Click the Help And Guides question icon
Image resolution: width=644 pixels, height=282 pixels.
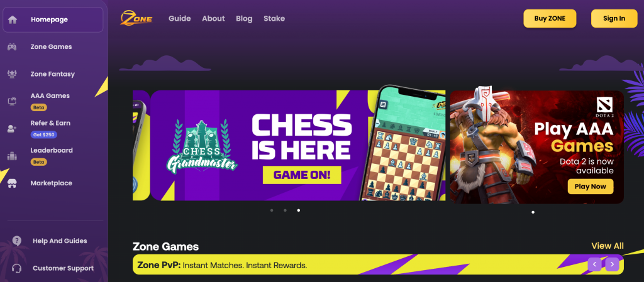tap(17, 241)
